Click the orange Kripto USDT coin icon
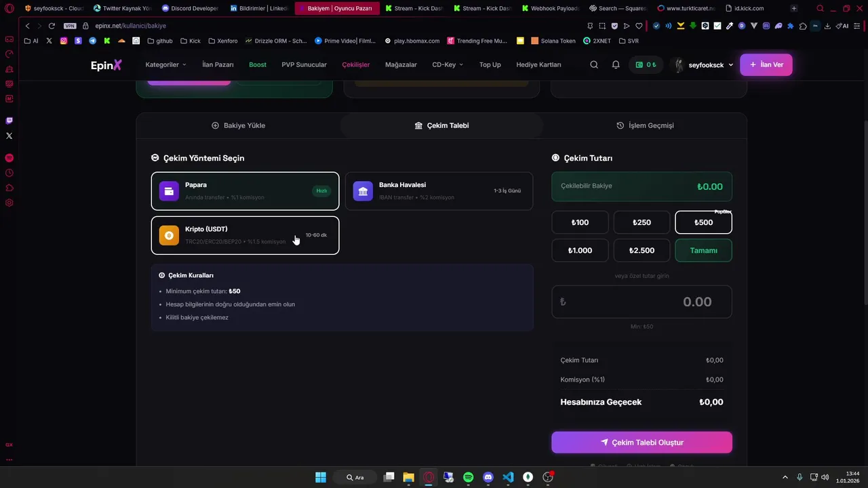This screenshot has height=488, width=868. (169, 235)
